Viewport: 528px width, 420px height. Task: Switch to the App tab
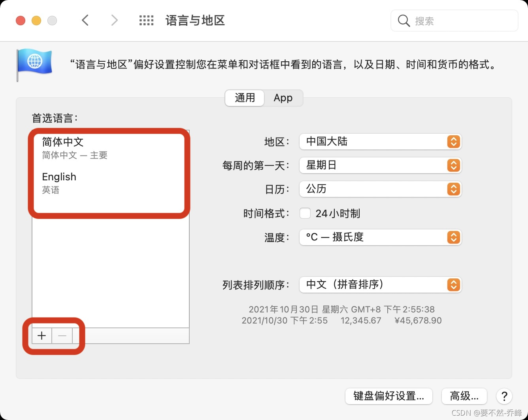[x=283, y=98]
